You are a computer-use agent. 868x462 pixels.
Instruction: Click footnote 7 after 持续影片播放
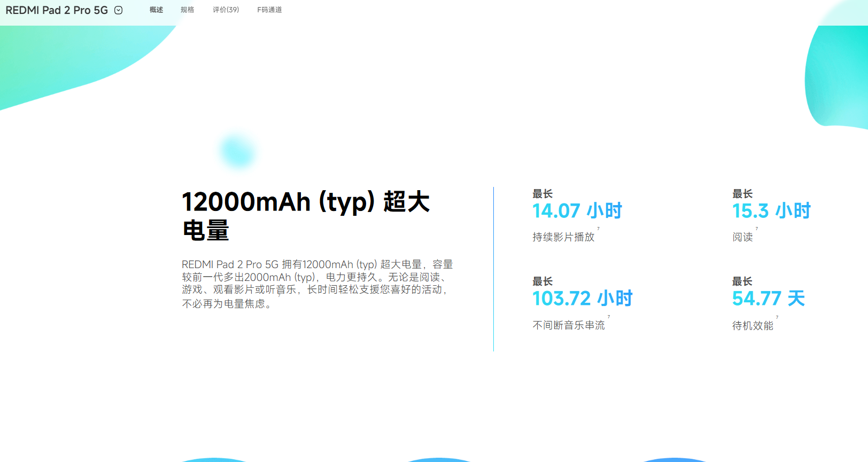coord(598,229)
